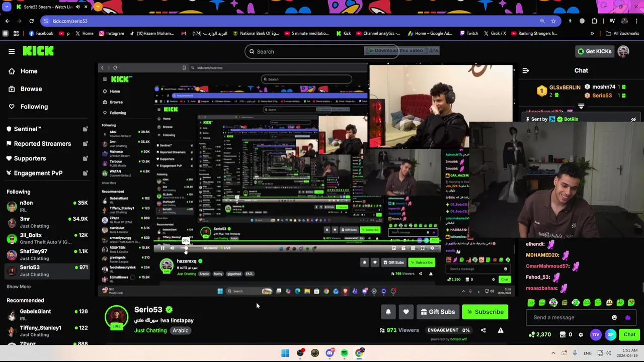644x362 pixels.
Task: Open Shaf3ey97's channel in the Following list
Action: (46, 254)
